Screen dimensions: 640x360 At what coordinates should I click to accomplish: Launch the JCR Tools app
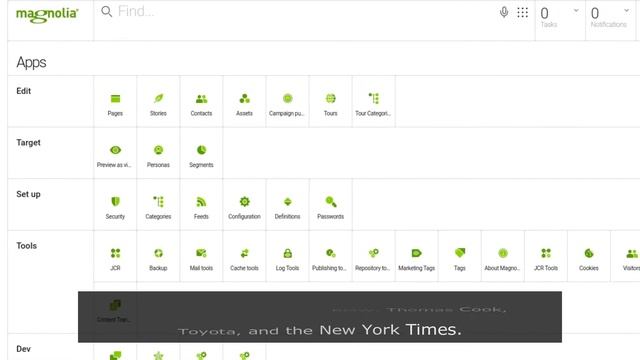tap(546, 256)
